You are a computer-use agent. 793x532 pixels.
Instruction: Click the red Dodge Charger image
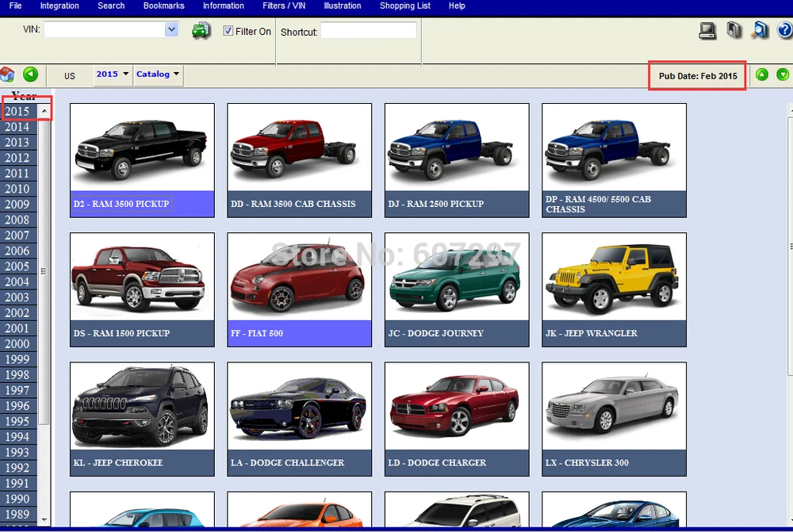pyautogui.click(x=457, y=406)
